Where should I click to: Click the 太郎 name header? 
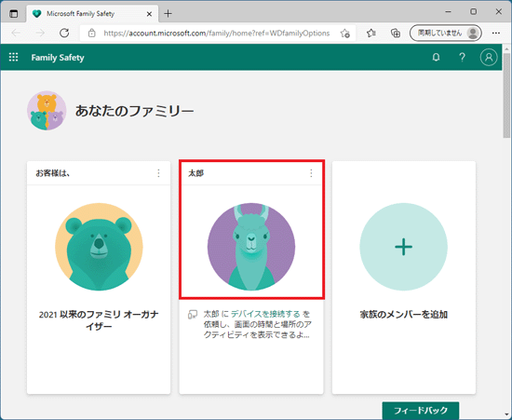click(195, 173)
